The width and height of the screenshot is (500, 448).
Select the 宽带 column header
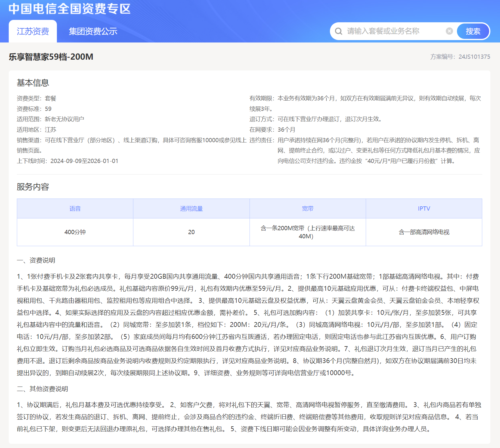pos(307,208)
